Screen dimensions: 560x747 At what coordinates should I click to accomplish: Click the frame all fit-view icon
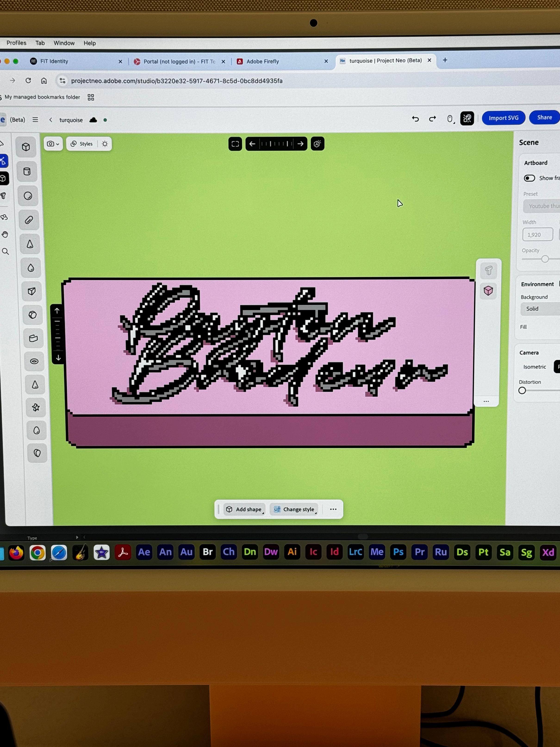235,144
